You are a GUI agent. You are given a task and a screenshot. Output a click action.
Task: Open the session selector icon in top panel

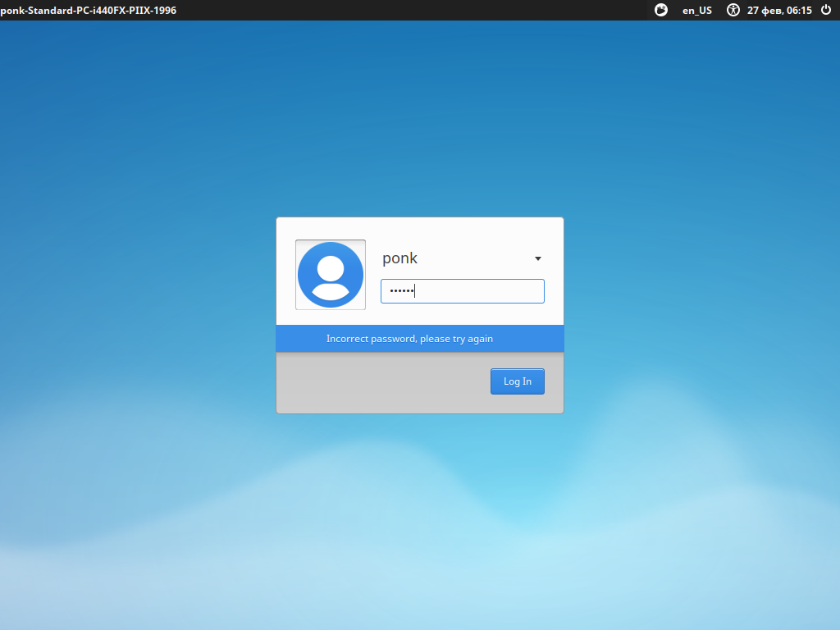click(x=661, y=10)
